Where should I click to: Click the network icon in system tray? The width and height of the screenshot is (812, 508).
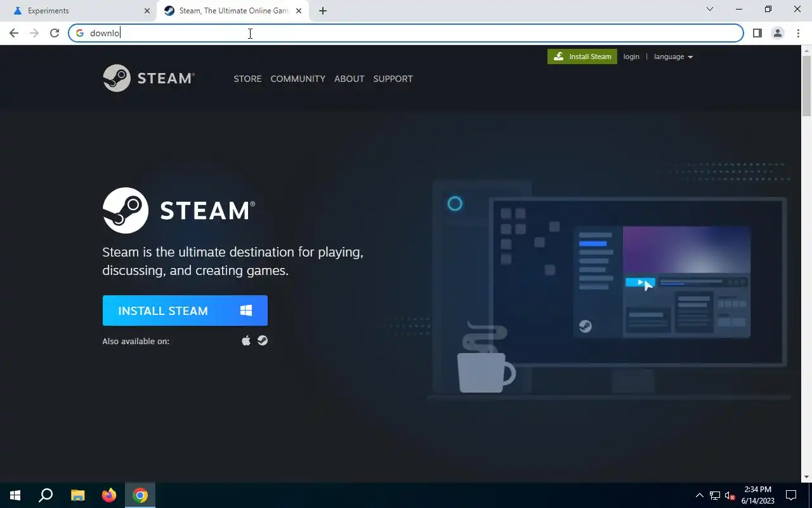tap(715, 495)
